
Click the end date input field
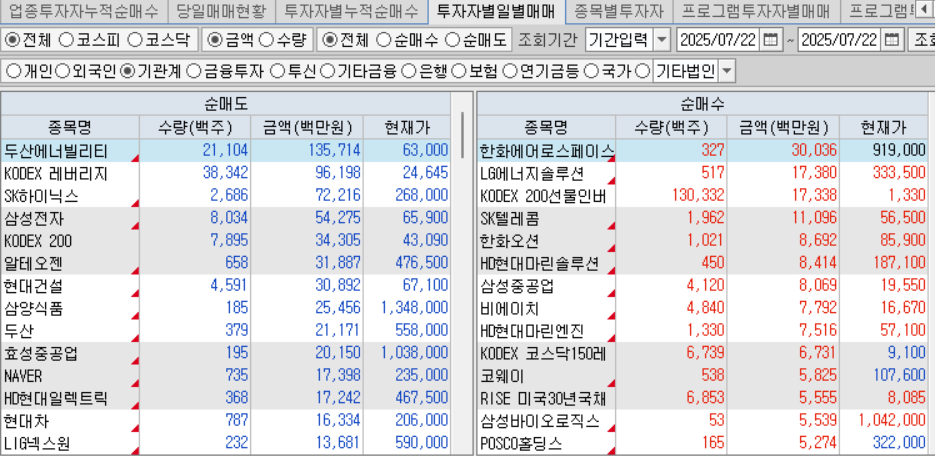coord(840,41)
